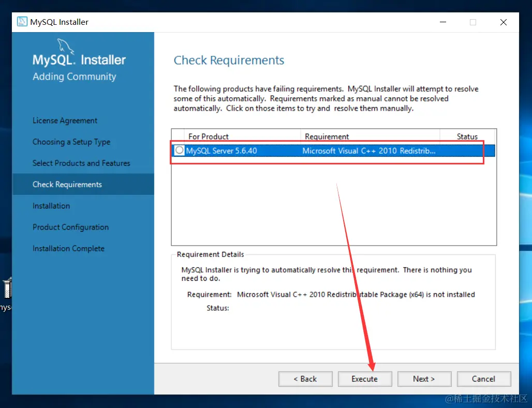Click the Status: label in details
This screenshot has height=408, width=532.
pos(217,308)
